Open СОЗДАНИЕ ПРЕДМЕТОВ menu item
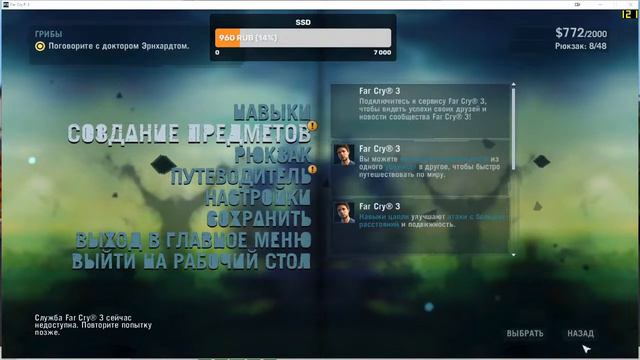 (189, 133)
